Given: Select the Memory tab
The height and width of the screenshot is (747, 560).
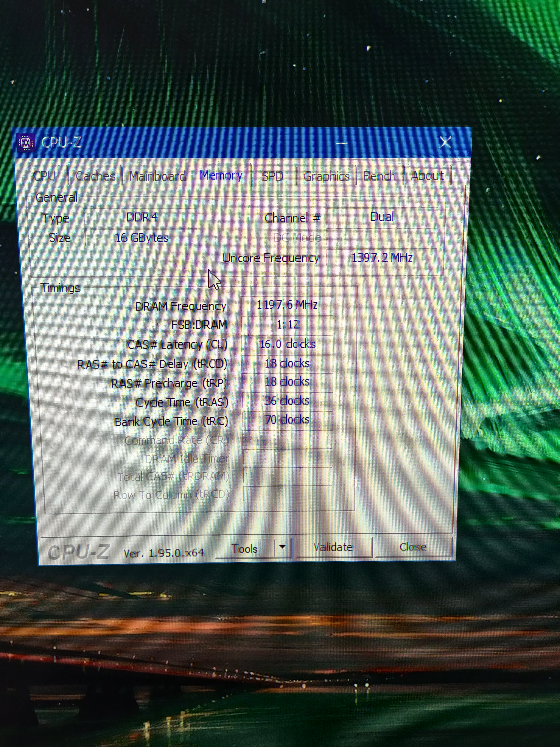Looking at the screenshot, I should [221, 175].
